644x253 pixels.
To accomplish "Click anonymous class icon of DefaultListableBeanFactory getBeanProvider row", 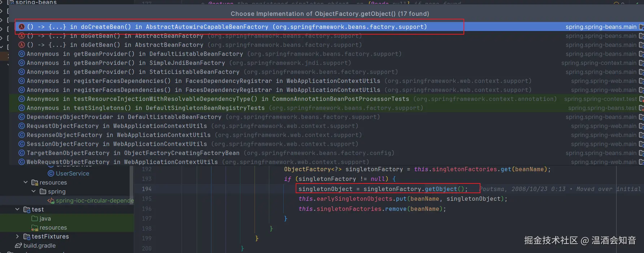I will pyautogui.click(x=22, y=54).
